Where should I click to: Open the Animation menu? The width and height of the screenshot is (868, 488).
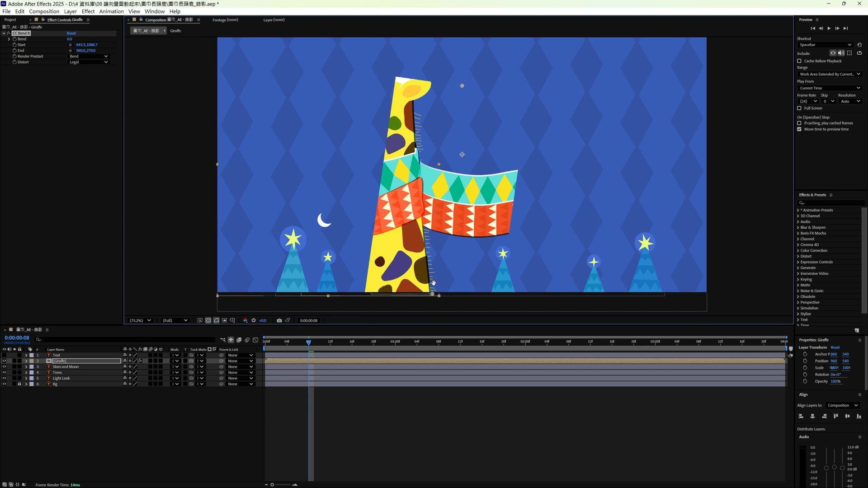coord(111,11)
